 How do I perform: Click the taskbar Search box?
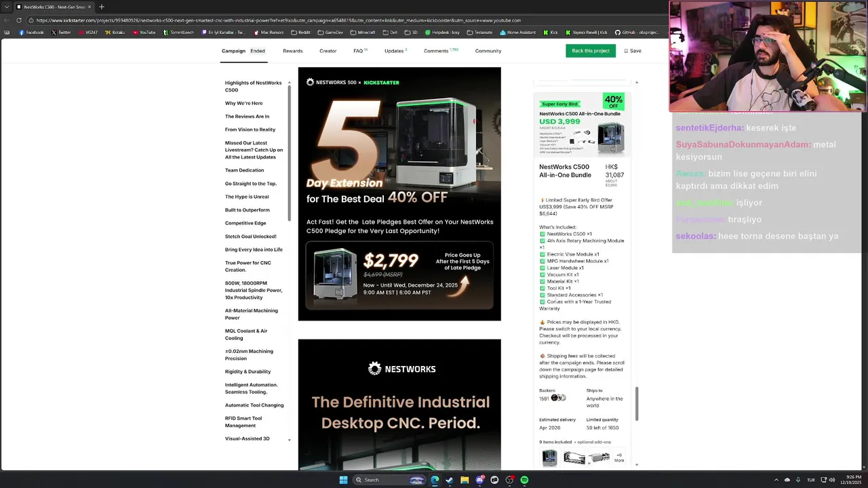[x=389, y=480]
